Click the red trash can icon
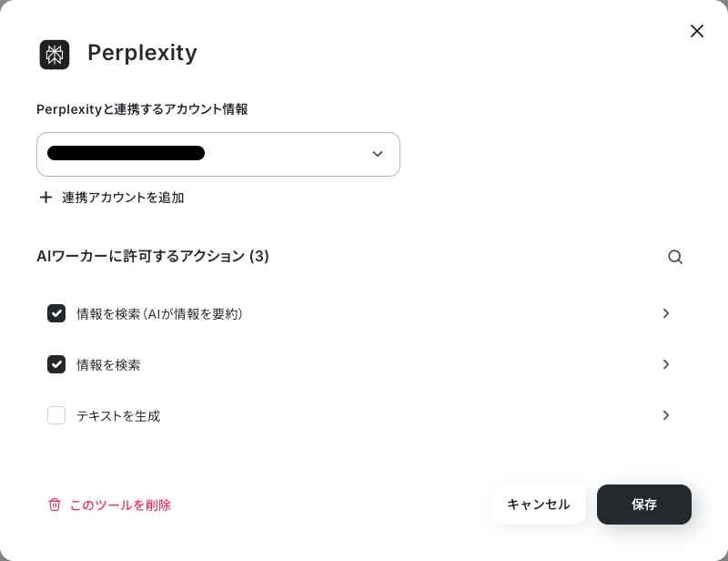The image size is (728, 561). (x=55, y=505)
